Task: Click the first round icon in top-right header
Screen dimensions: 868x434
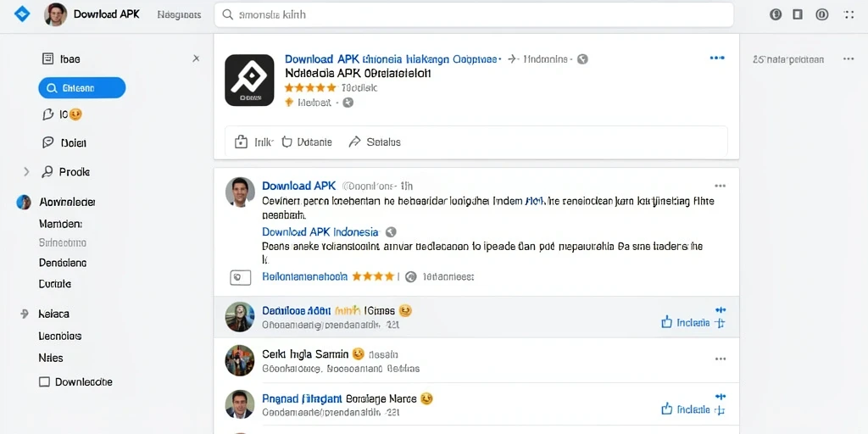Action: 776,15
